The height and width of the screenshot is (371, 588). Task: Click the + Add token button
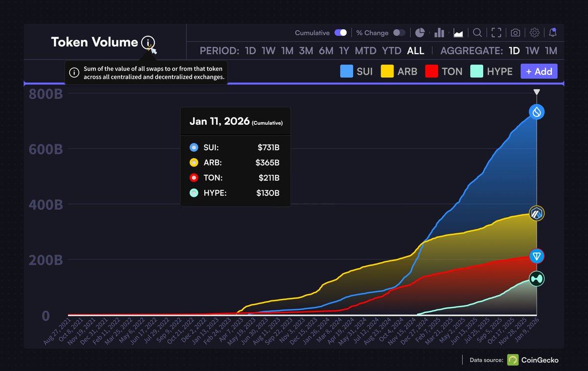point(539,71)
